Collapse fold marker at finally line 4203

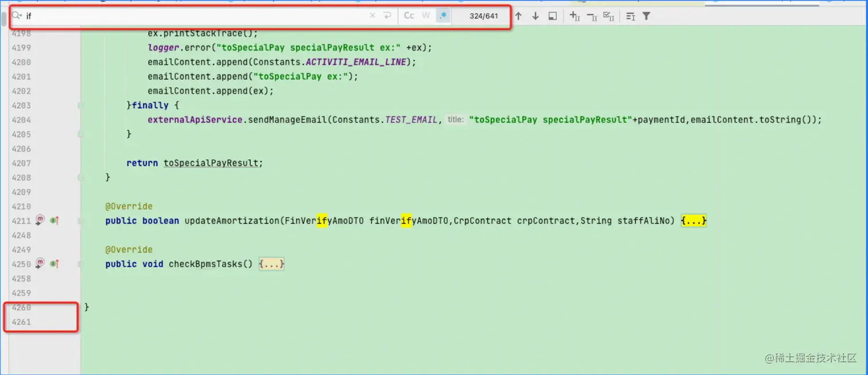click(80, 106)
